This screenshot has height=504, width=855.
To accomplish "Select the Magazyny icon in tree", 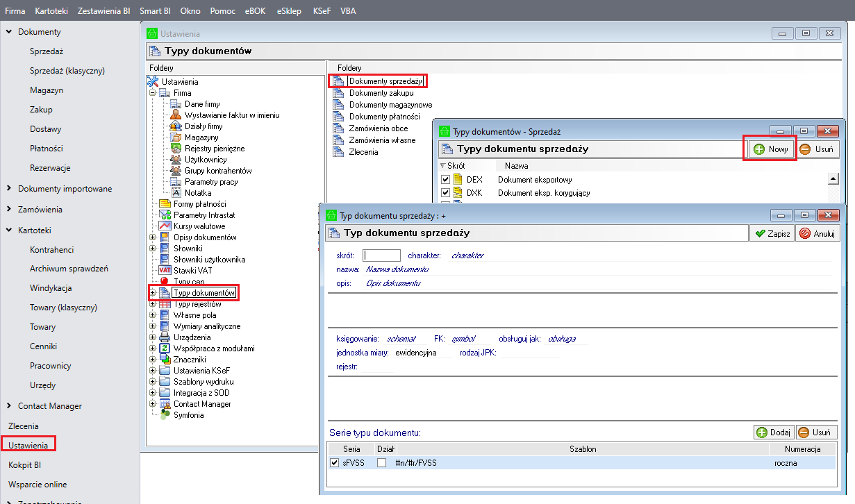I will click(x=176, y=137).
